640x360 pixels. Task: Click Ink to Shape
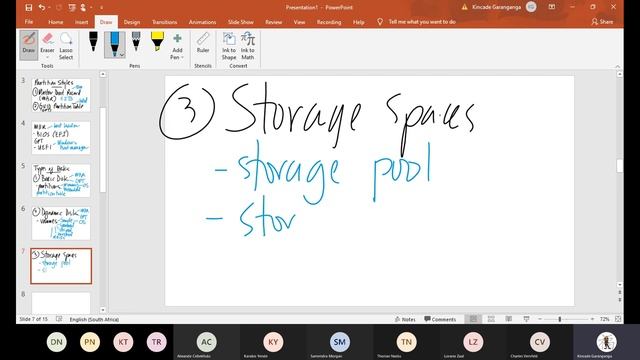(x=229, y=46)
